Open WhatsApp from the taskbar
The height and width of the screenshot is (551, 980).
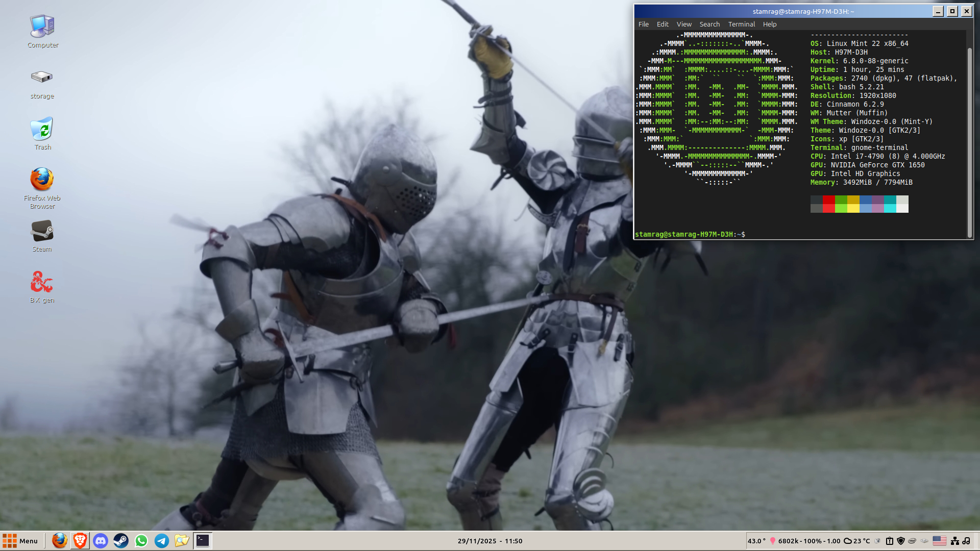point(141,541)
